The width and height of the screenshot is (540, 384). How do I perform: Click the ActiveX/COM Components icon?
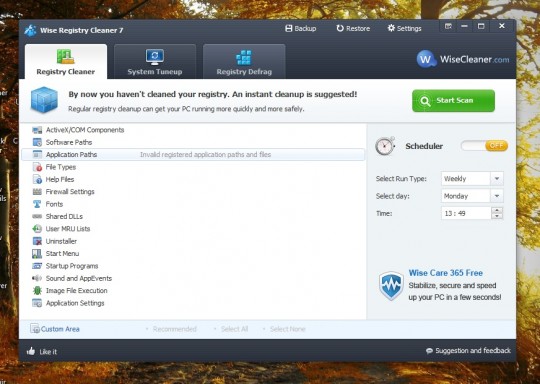click(x=37, y=130)
